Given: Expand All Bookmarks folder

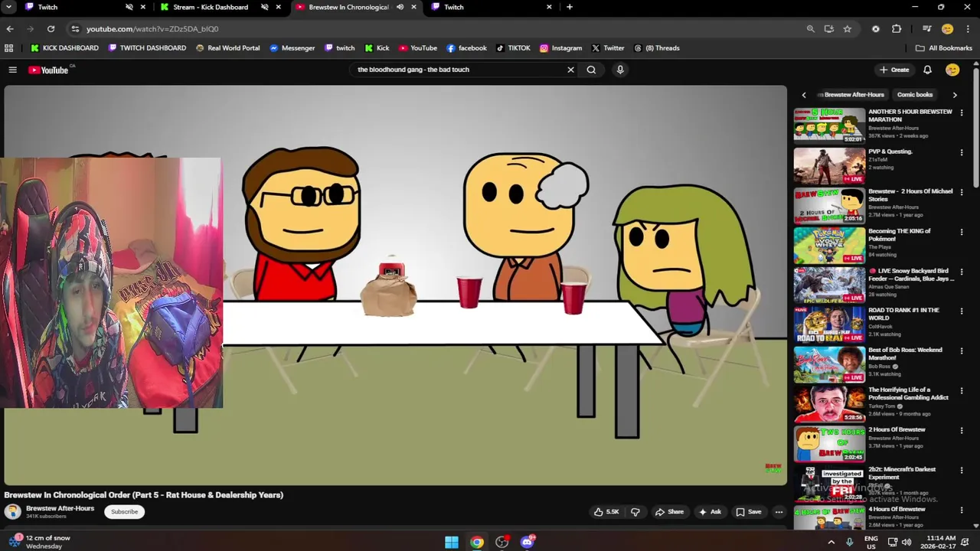Looking at the screenshot, I should 943,48.
